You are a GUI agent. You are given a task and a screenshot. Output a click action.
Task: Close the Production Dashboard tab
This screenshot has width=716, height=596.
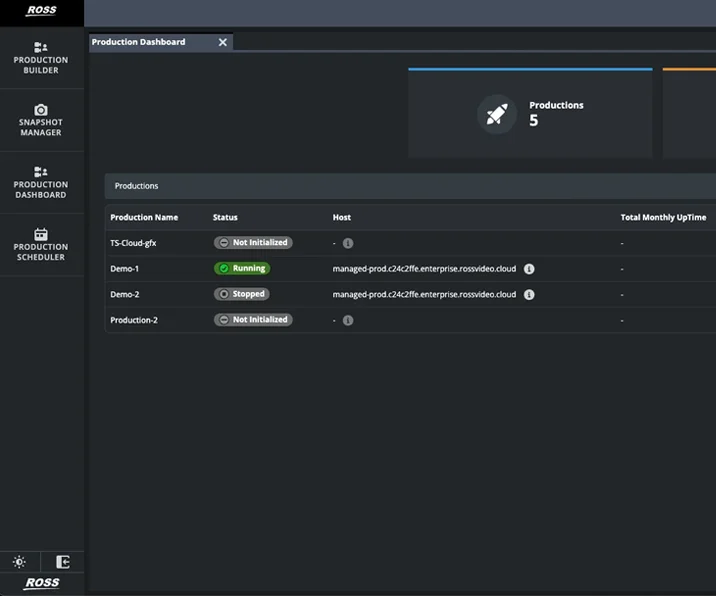222,42
